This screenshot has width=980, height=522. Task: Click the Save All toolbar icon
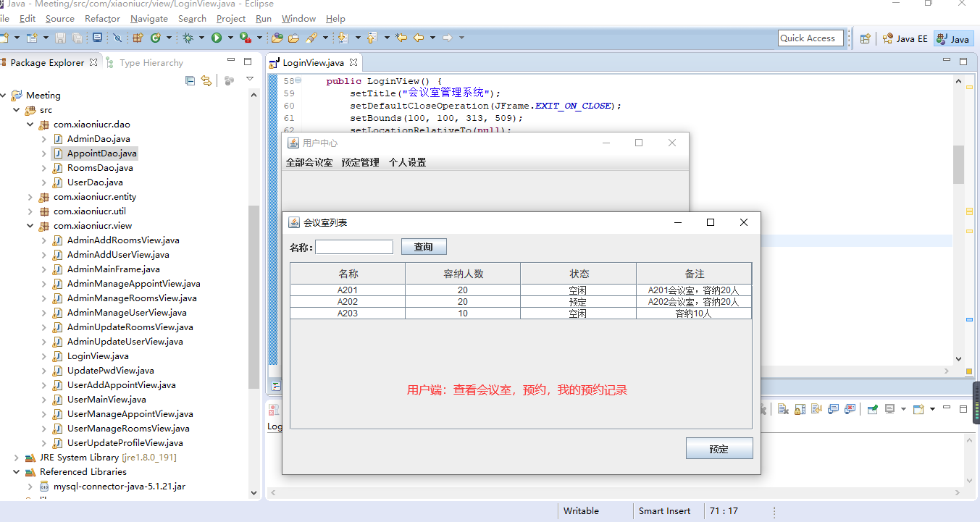coord(76,38)
